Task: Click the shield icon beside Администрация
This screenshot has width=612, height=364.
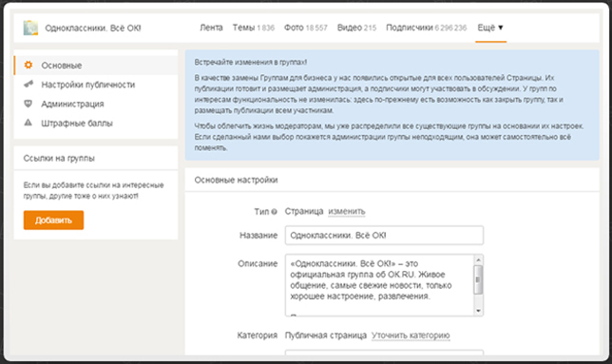Action: (29, 104)
